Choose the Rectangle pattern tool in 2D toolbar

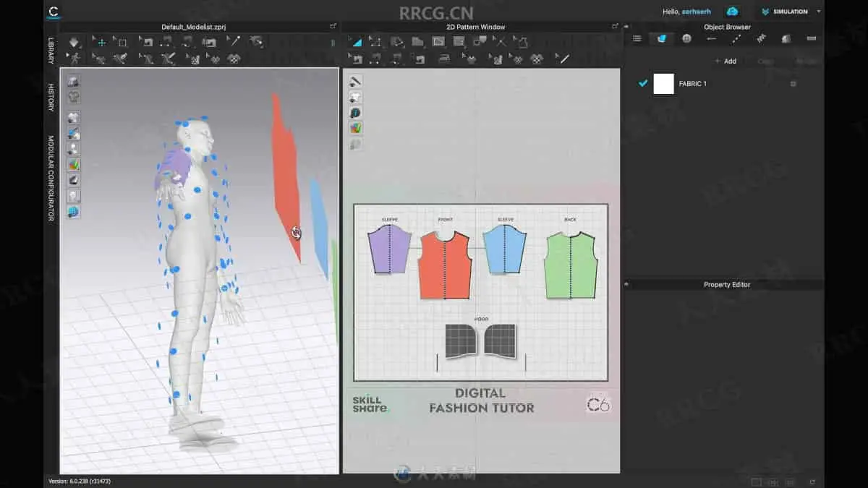click(438, 42)
